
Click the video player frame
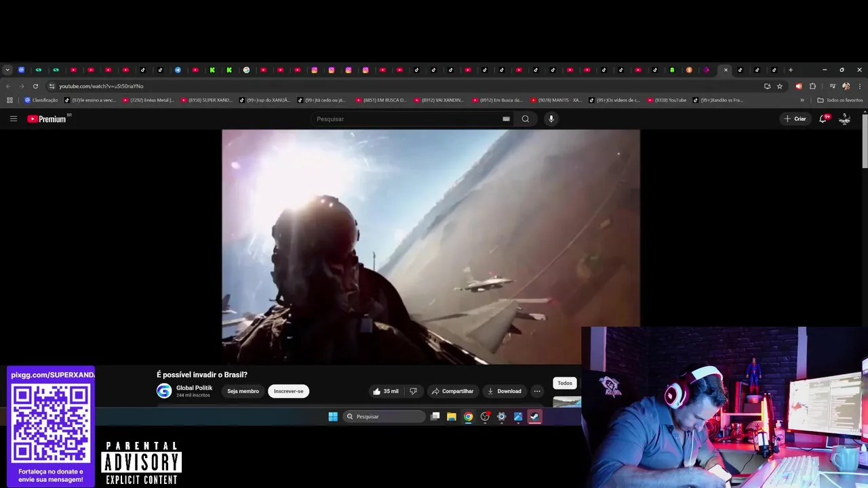point(431,247)
